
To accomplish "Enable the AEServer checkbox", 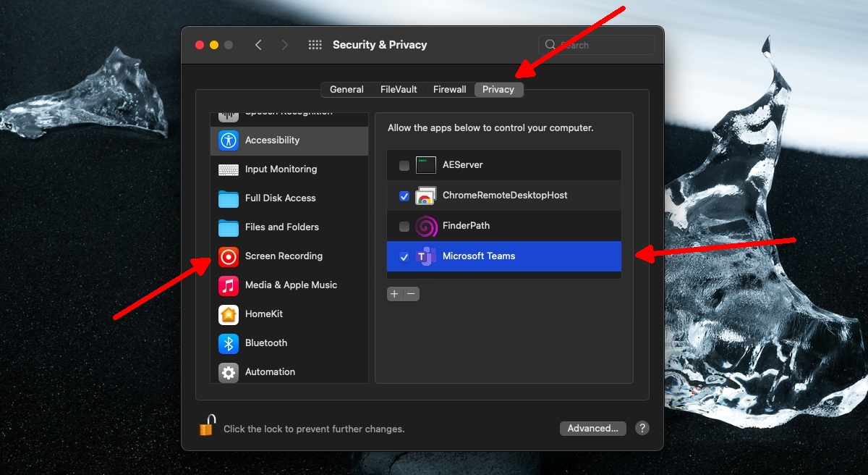I will tap(404, 166).
